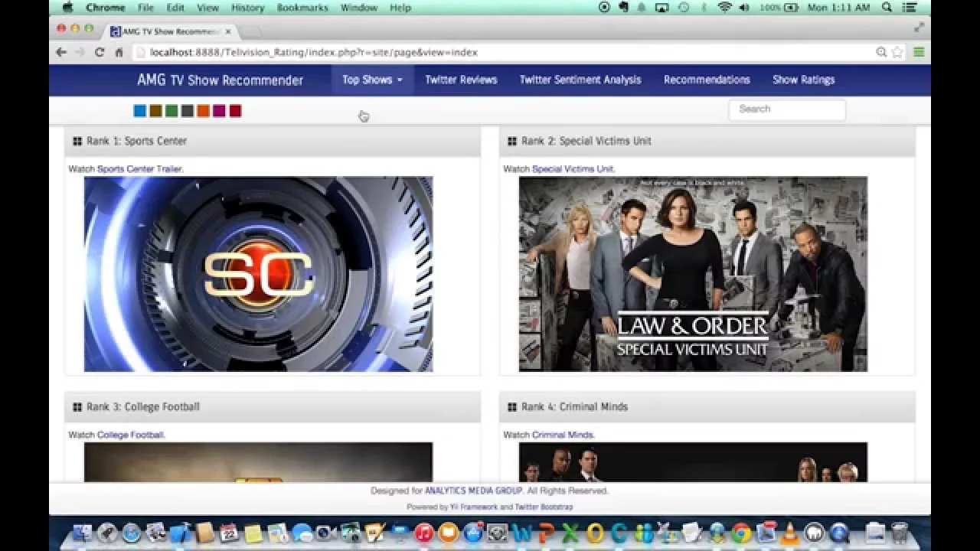Screen dimensions: 980x551
Task: Click grid icon beside Rank 4: Criminal Minds
Action: point(512,407)
